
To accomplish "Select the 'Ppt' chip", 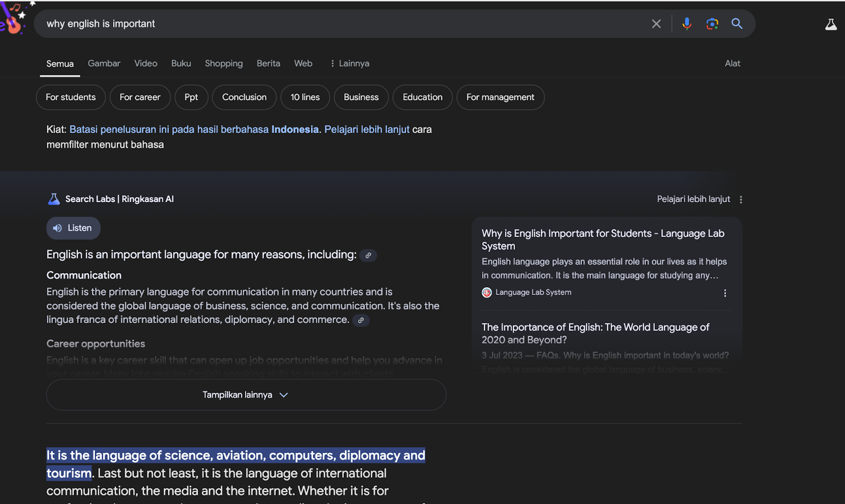I will (x=191, y=97).
